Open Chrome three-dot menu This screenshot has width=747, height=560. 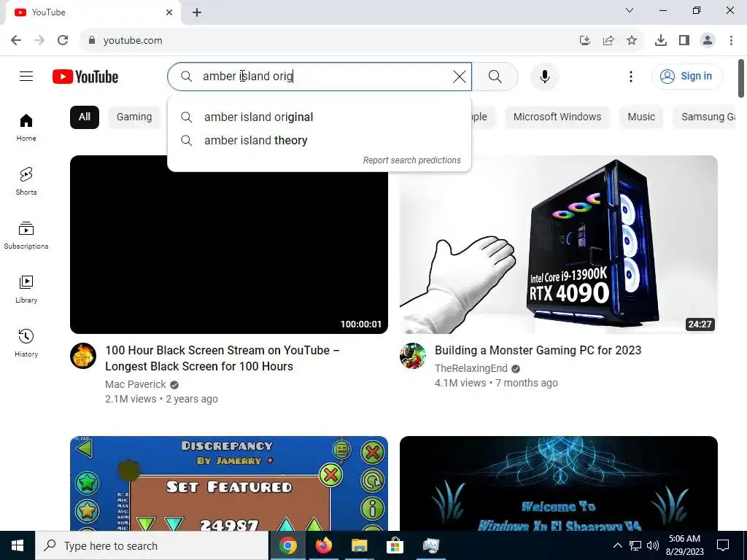(x=731, y=40)
